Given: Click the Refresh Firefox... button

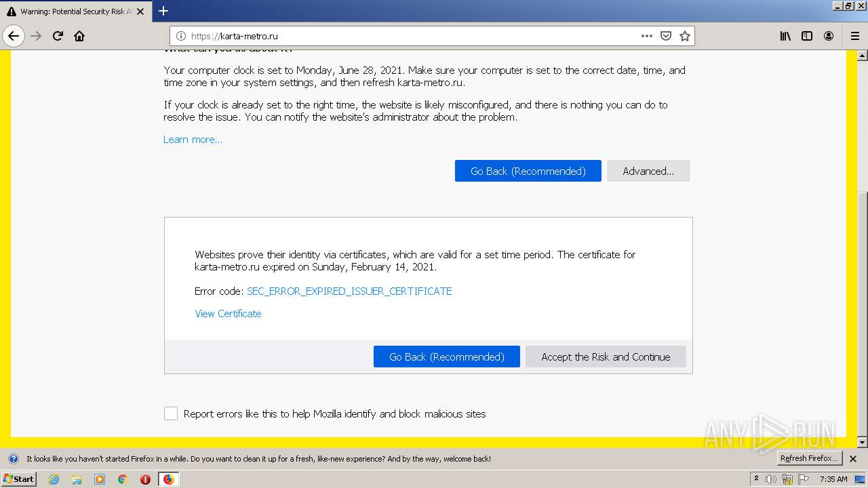Looking at the screenshot, I should 809,458.
